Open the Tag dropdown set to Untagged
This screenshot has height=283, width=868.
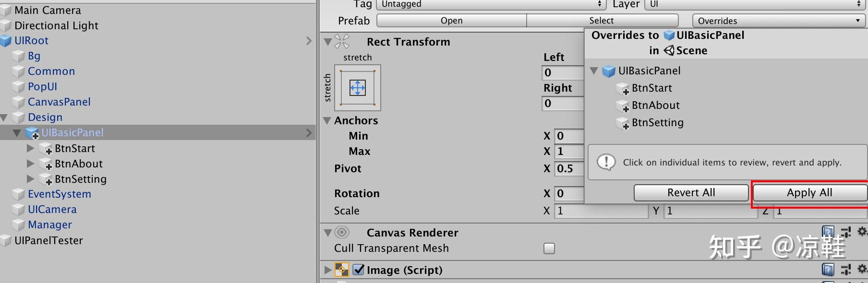pyautogui.click(x=490, y=4)
